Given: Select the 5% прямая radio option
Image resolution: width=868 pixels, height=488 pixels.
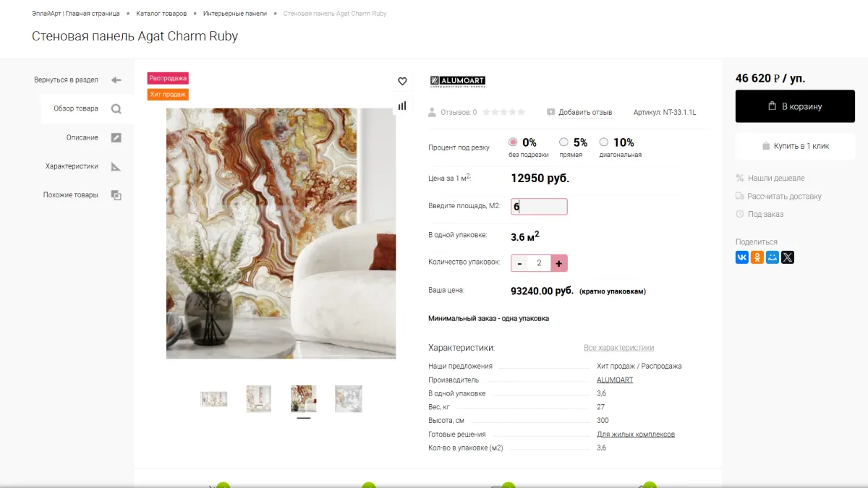Looking at the screenshot, I should pos(563,142).
